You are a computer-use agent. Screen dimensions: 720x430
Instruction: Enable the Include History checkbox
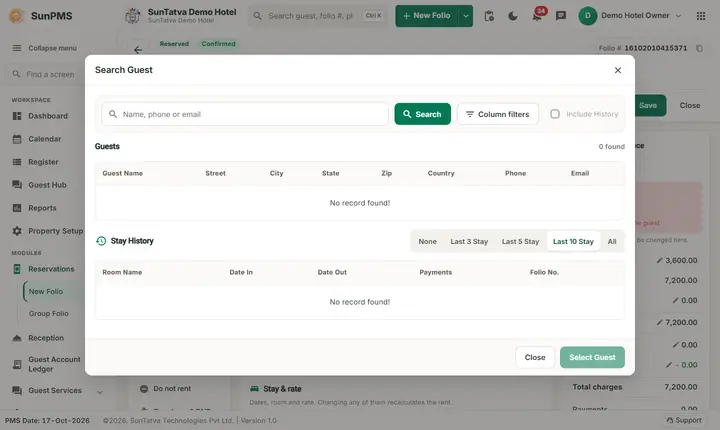point(555,114)
